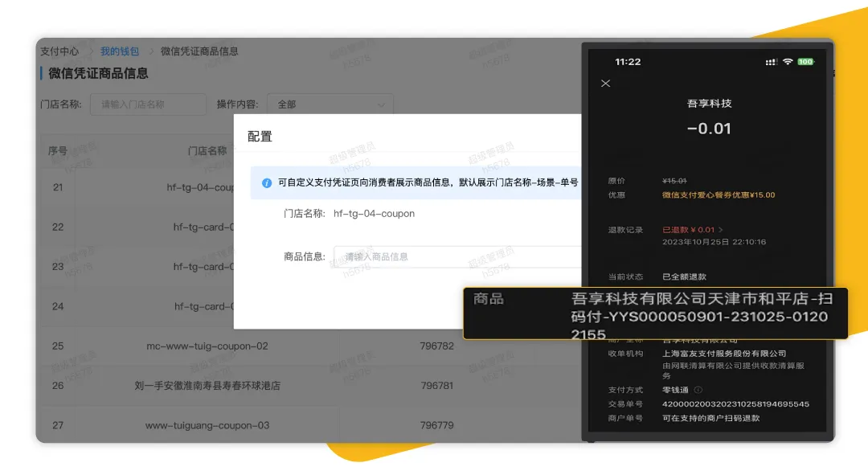Tap the -0.01 amount on phone

[x=709, y=129]
